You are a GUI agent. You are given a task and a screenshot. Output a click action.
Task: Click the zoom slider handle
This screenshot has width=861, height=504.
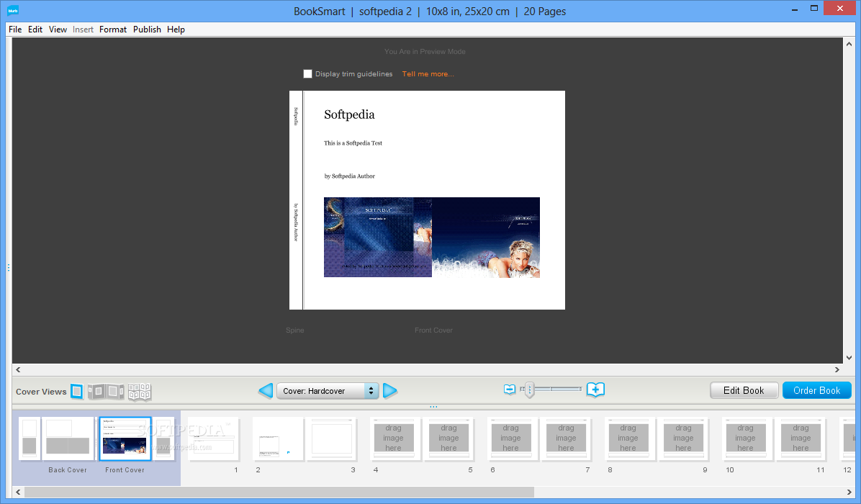(x=529, y=390)
